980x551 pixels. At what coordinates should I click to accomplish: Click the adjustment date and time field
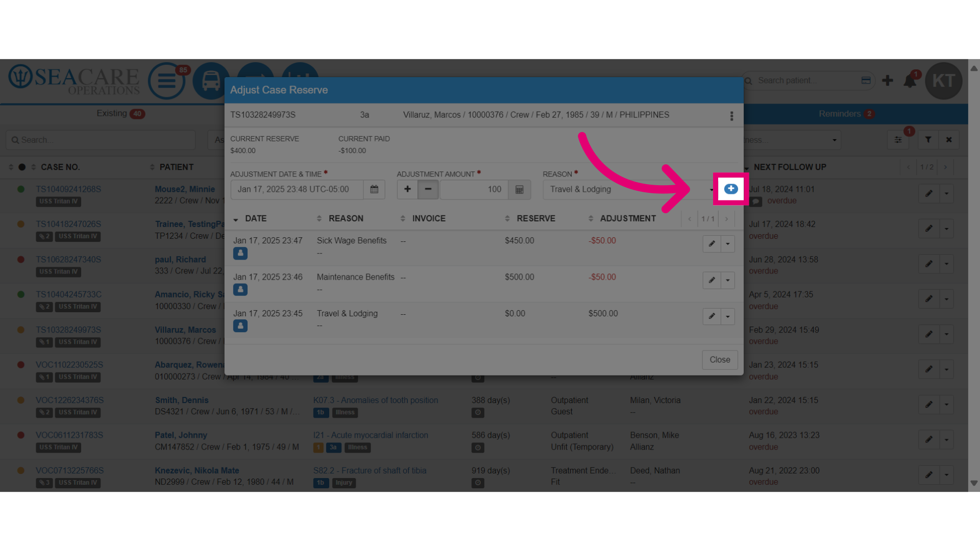coord(297,189)
